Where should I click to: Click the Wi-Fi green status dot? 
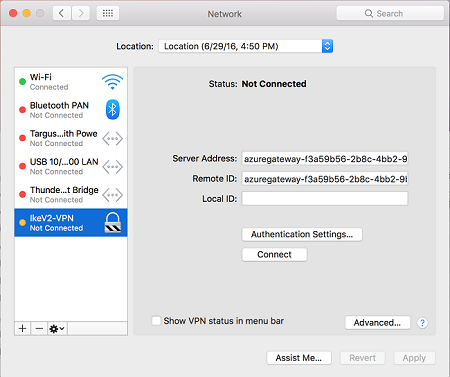(x=22, y=82)
